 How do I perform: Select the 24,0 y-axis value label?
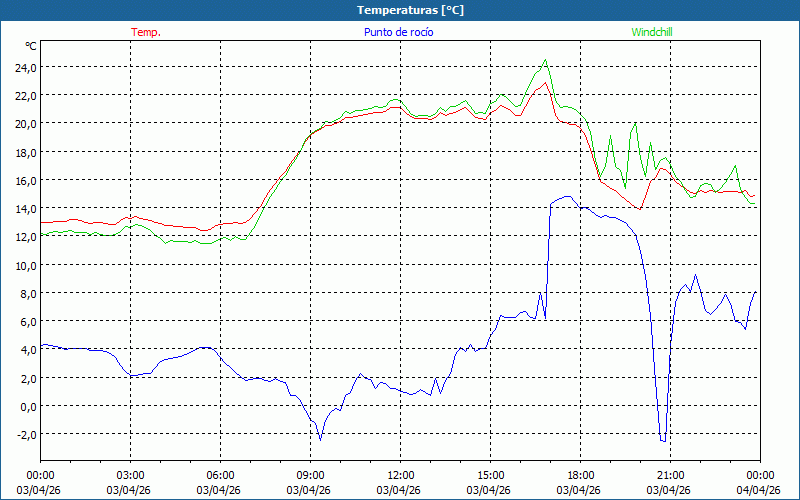(24, 68)
